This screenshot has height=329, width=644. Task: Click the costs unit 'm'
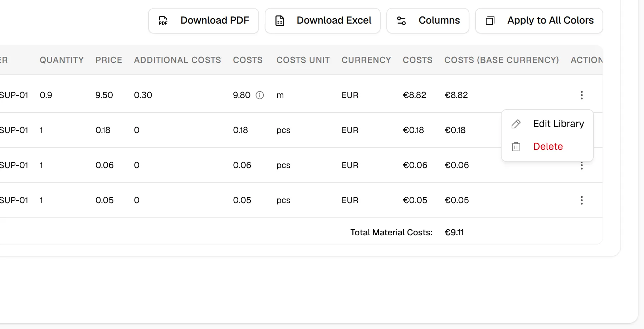point(280,95)
